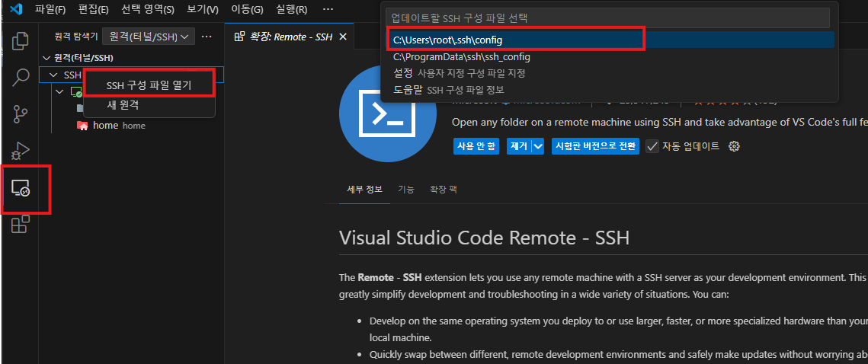Open the 보기(V) menu
The image size is (868, 364).
click(x=203, y=9)
